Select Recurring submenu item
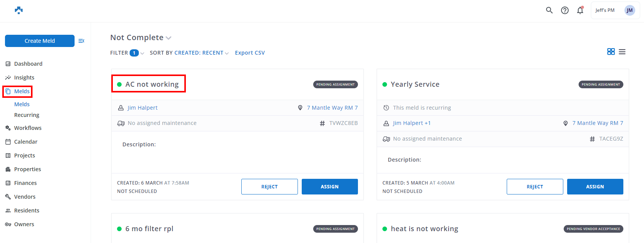 click(x=27, y=115)
